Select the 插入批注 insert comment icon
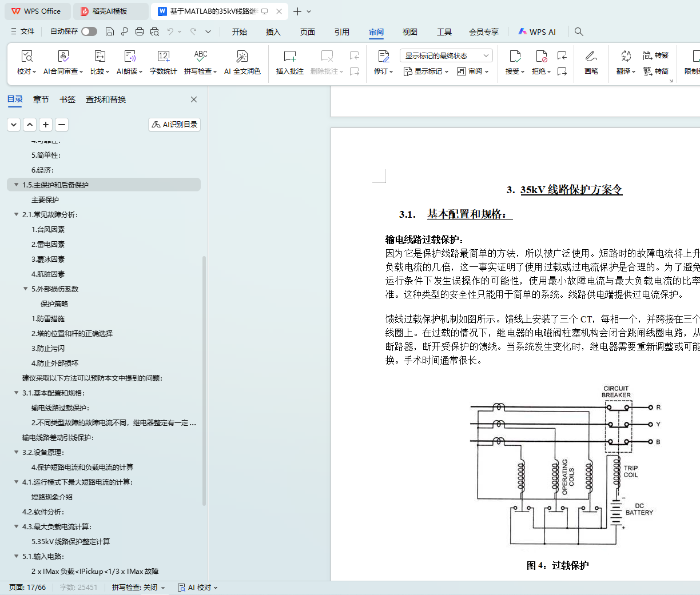The height and width of the screenshot is (595, 700). (290, 57)
